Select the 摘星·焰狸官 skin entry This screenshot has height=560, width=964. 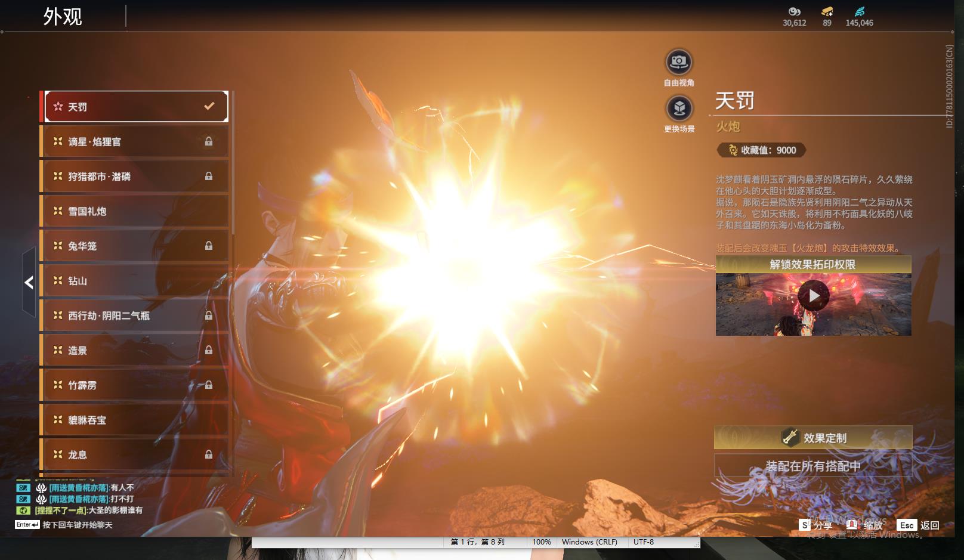click(x=136, y=141)
